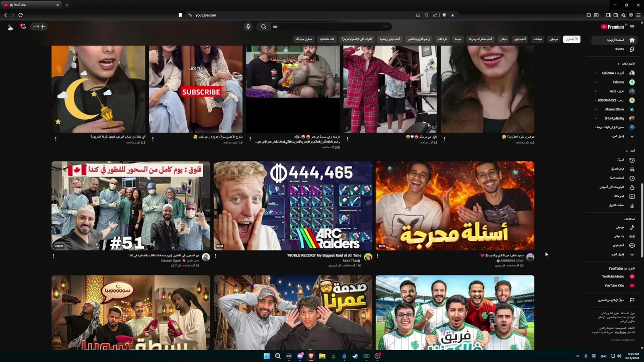The height and width of the screenshot is (362, 644).
Task: Click the search magnifier button
Action: point(263,27)
